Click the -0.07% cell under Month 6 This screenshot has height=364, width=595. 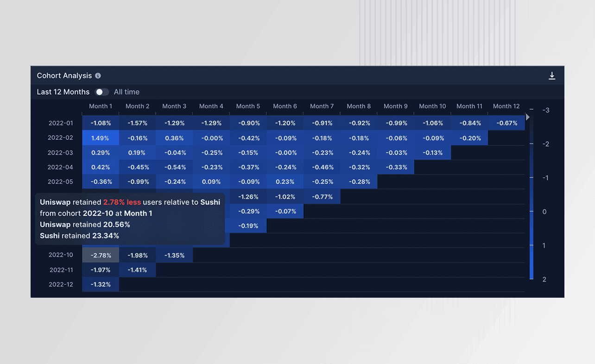285,211
